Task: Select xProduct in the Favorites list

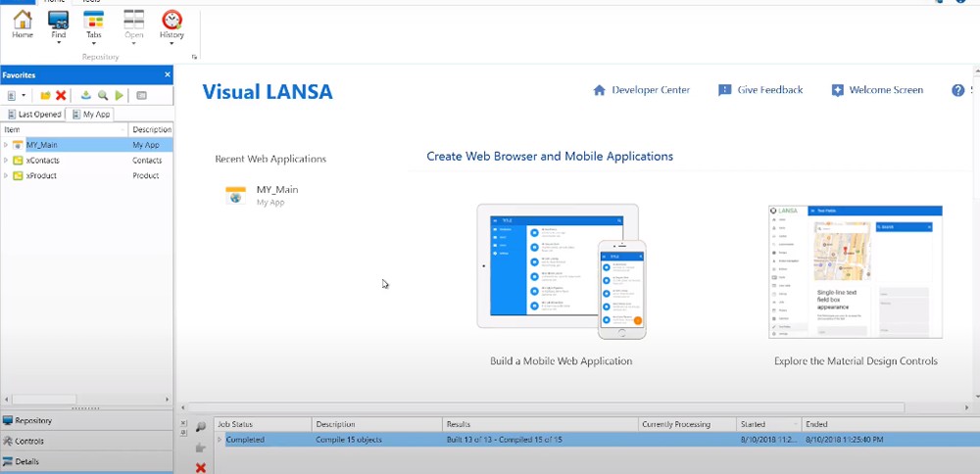Action: (42, 176)
